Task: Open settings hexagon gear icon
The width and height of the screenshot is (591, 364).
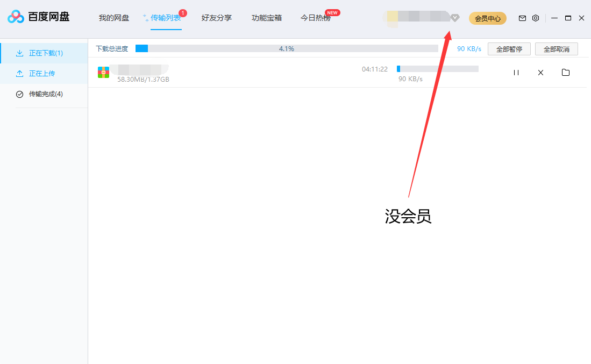Action: 536,18
